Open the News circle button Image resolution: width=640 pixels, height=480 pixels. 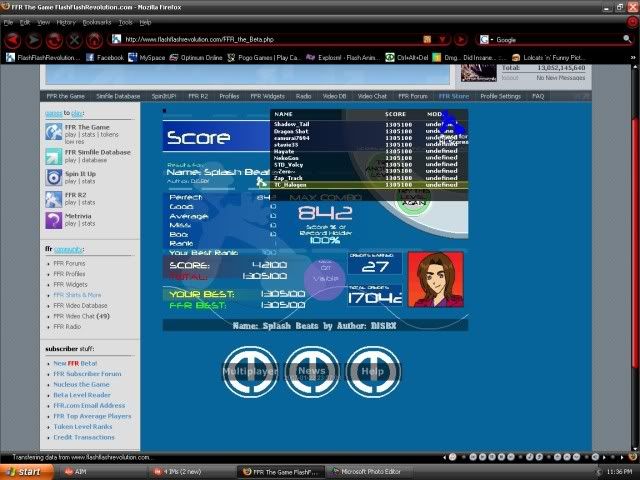[312, 371]
